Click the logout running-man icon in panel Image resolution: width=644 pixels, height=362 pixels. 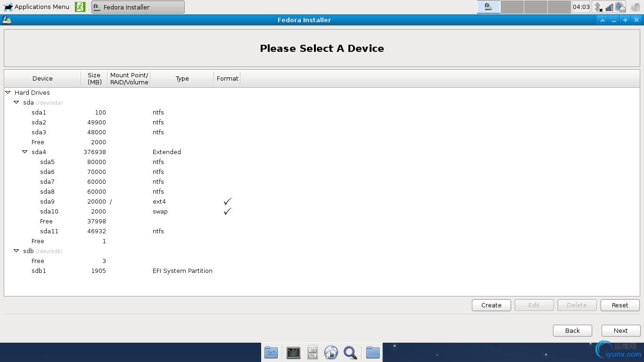click(80, 7)
